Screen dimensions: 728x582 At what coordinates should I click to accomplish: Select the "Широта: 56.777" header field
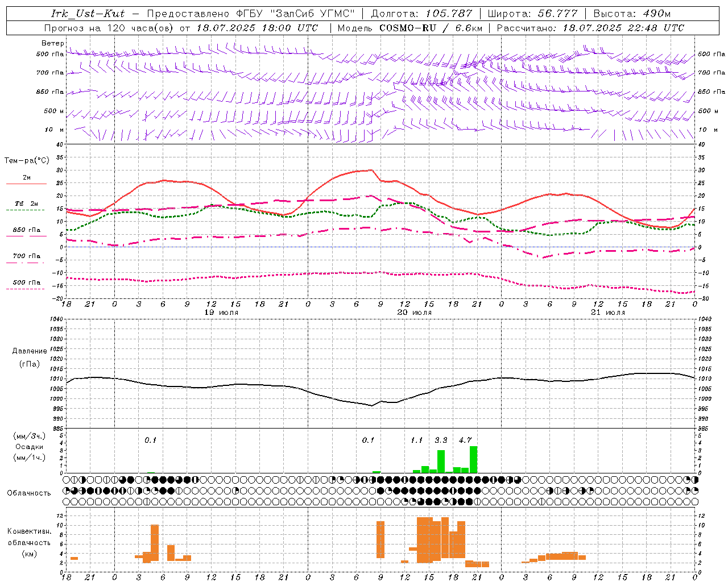[x=532, y=14]
